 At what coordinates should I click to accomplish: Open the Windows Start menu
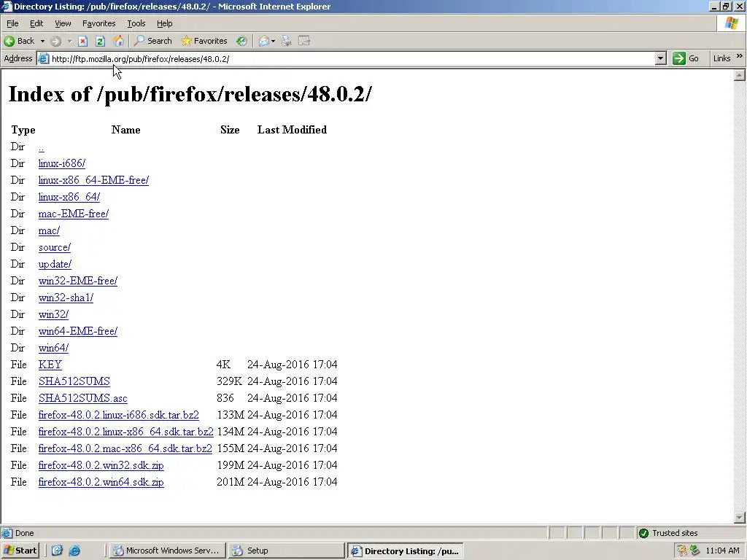coord(20,551)
